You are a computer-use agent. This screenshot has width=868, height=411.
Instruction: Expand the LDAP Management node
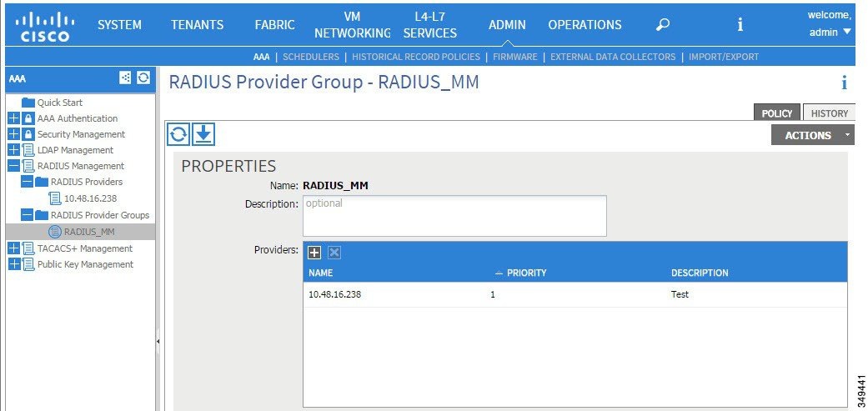[14, 150]
